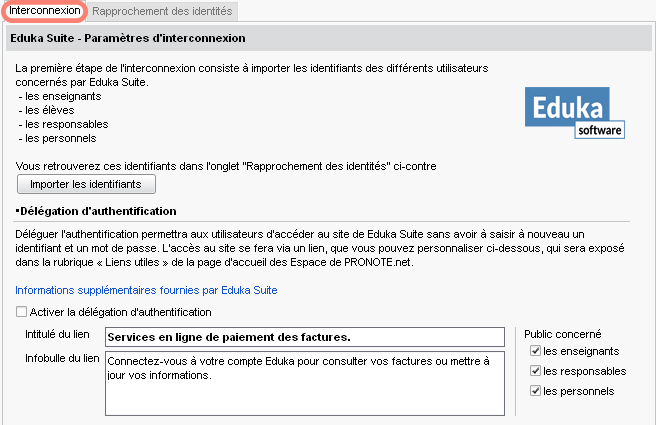Image resolution: width=656 pixels, height=425 pixels.
Task: Click the Importer les identifiants button
Action: click(86, 184)
